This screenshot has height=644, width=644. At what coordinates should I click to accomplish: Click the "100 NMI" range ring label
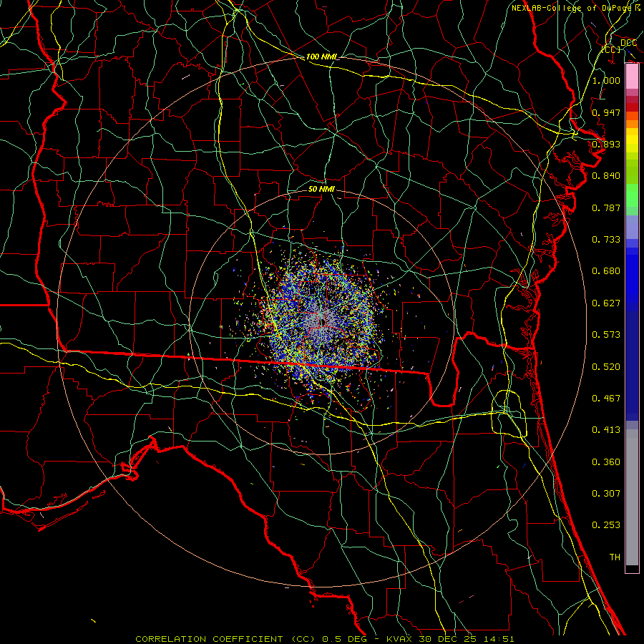[x=321, y=57]
